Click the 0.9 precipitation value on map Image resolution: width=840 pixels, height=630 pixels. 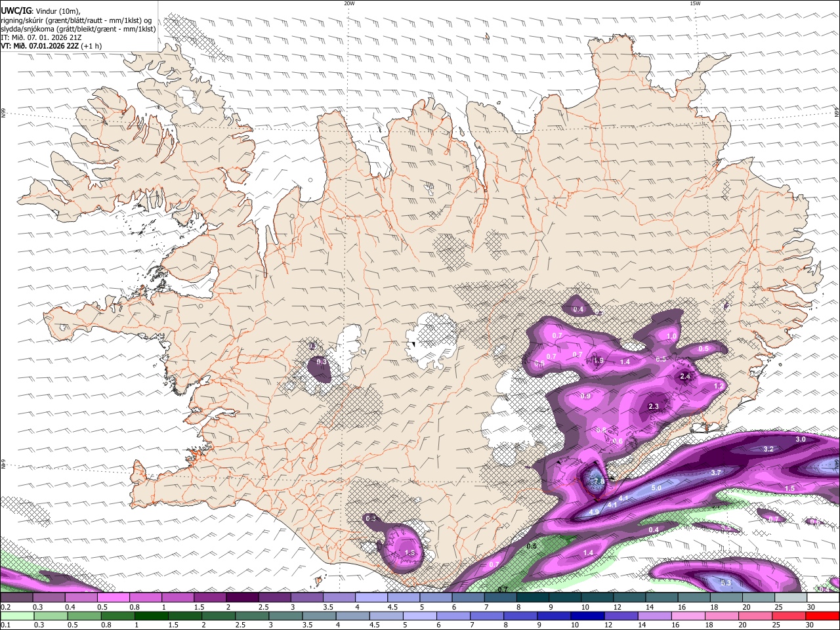pyautogui.click(x=585, y=396)
